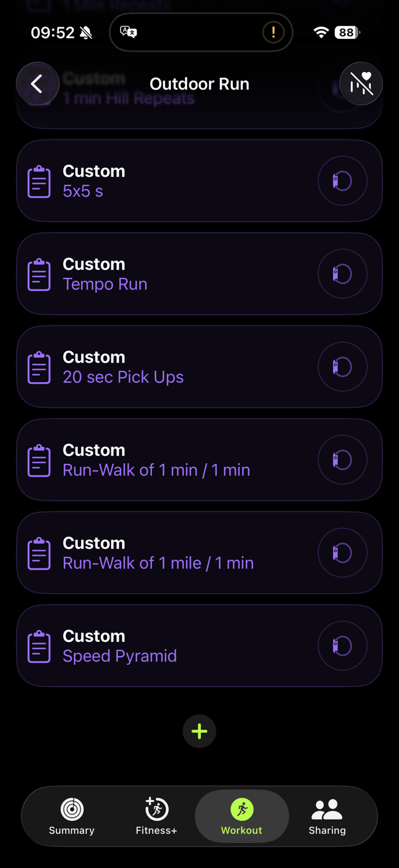Switch to the Summary tab

(x=71, y=816)
